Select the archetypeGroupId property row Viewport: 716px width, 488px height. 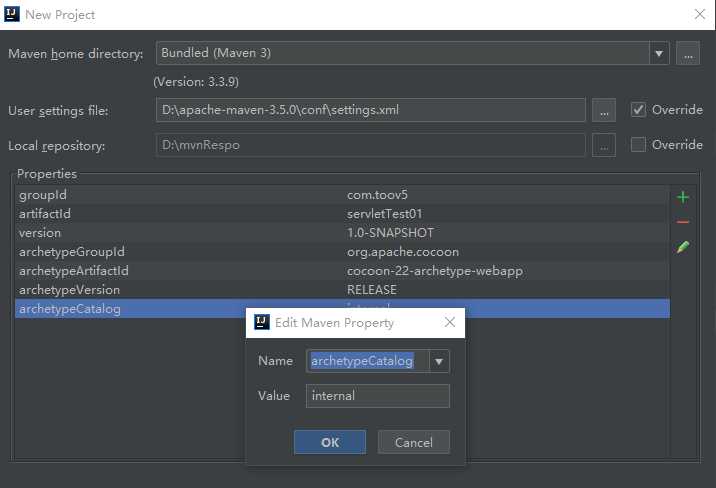pos(342,252)
